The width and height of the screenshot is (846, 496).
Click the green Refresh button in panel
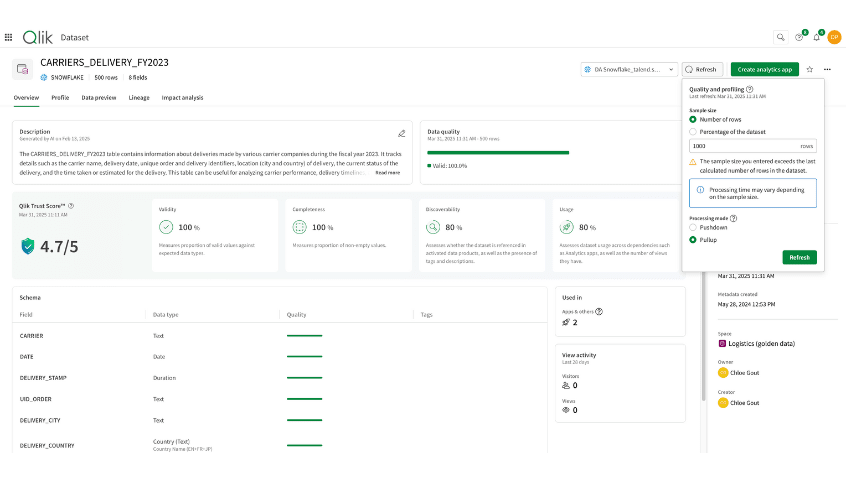[x=799, y=257]
